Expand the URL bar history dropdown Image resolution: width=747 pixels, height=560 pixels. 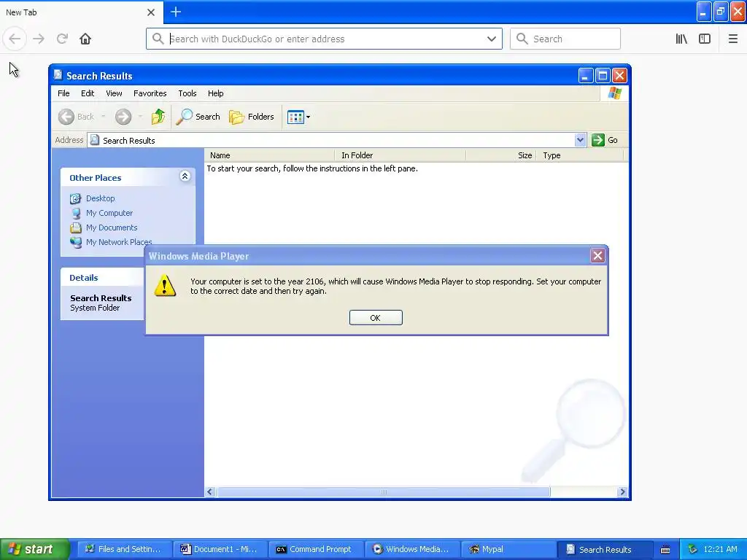pyautogui.click(x=491, y=39)
